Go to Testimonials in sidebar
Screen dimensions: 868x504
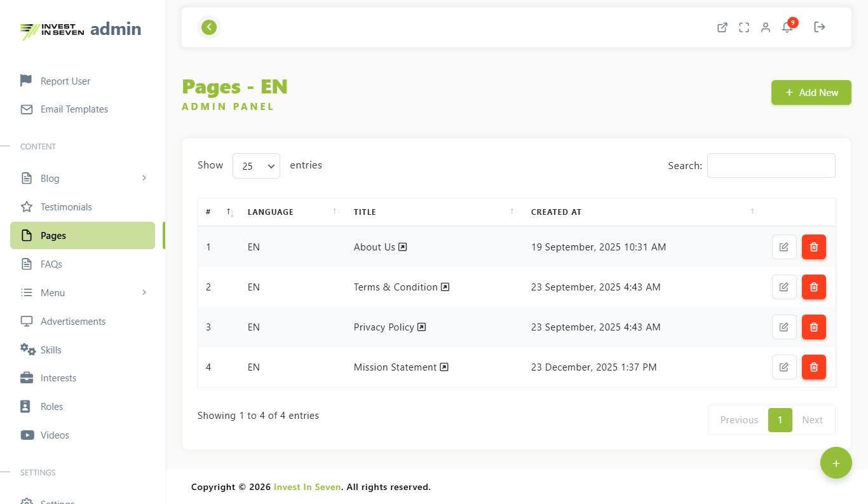(x=66, y=207)
